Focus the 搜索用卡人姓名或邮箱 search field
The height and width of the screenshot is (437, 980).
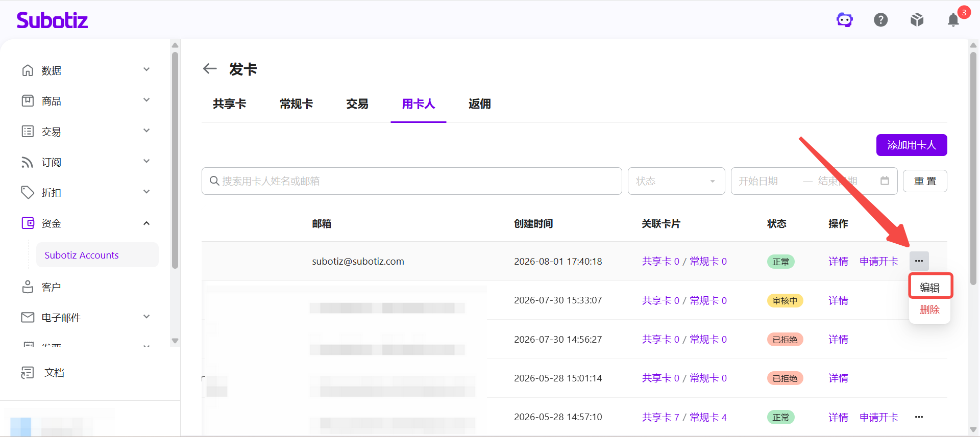coord(412,181)
